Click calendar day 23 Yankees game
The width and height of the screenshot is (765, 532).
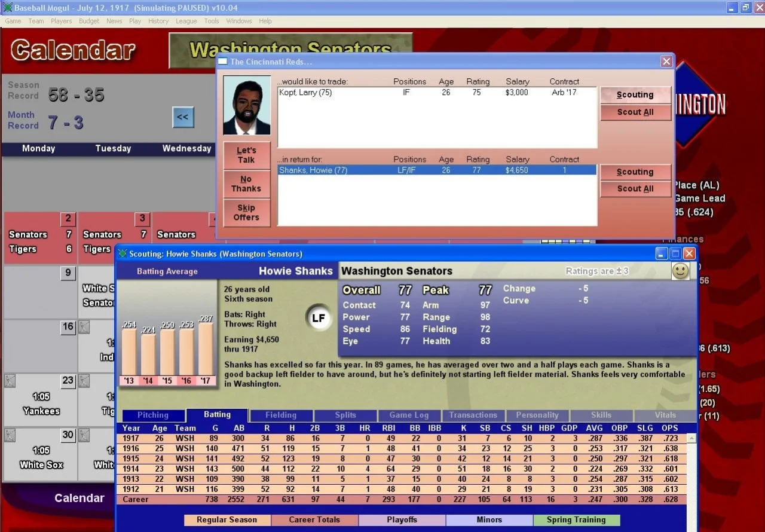pos(40,400)
